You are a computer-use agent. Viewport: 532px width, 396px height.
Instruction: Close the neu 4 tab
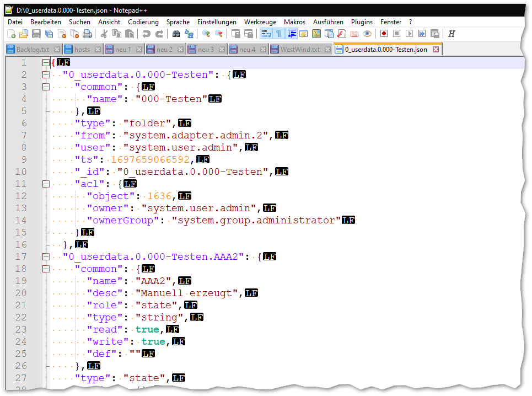tap(263, 50)
